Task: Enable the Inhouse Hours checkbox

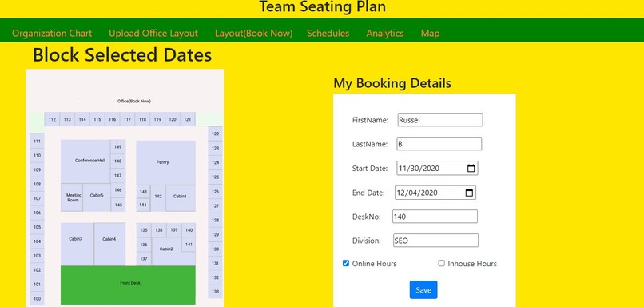Action: point(442,263)
